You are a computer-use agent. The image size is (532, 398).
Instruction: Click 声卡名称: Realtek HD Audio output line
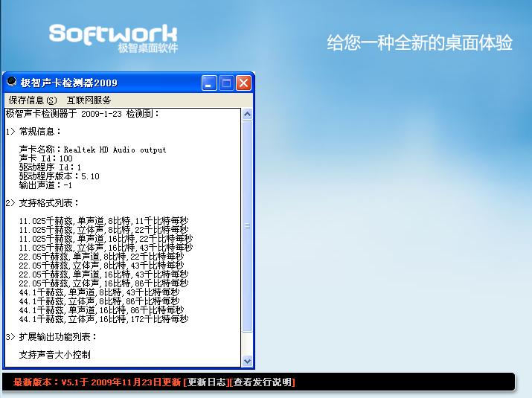pos(92,150)
